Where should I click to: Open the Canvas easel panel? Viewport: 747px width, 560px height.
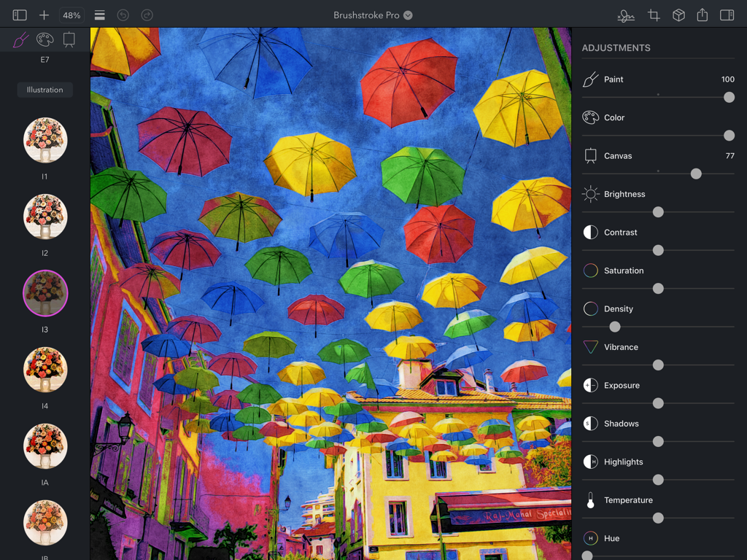[x=70, y=39]
